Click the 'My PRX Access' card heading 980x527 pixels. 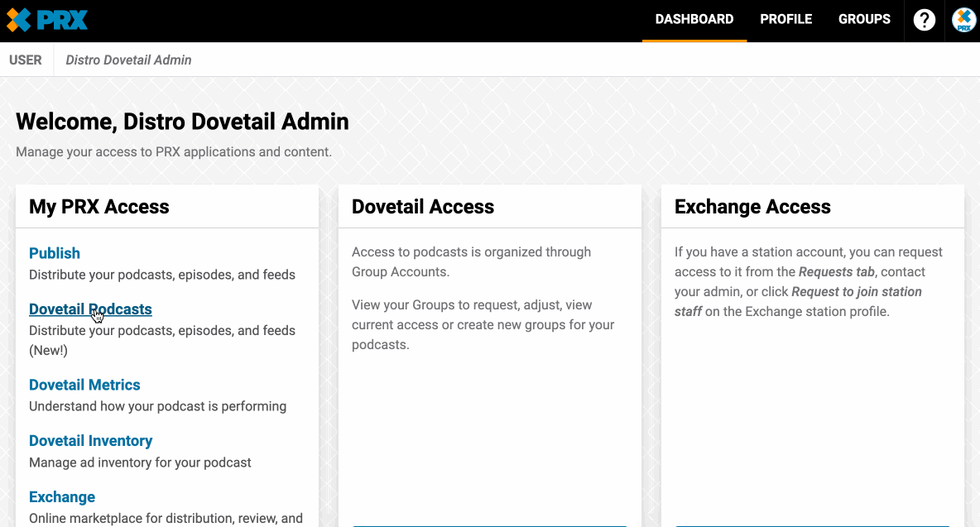(x=98, y=207)
